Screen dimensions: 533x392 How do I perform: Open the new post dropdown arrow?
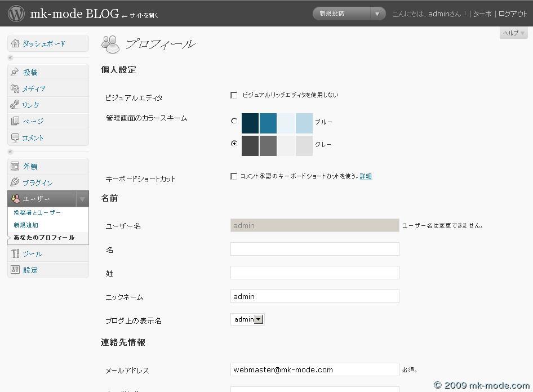(x=377, y=14)
